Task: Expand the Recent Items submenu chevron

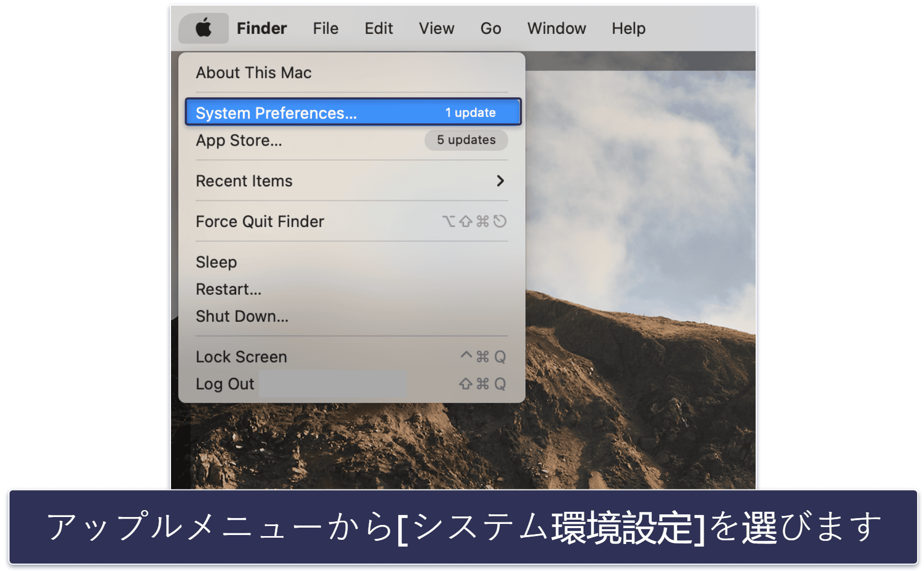Action: pos(500,181)
